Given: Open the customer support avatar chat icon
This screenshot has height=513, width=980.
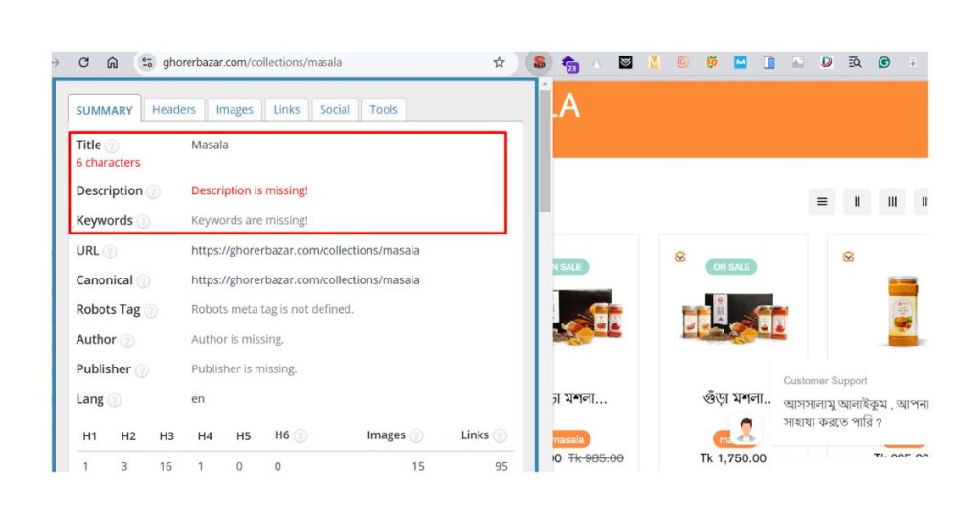Looking at the screenshot, I should (x=745, y=431).
